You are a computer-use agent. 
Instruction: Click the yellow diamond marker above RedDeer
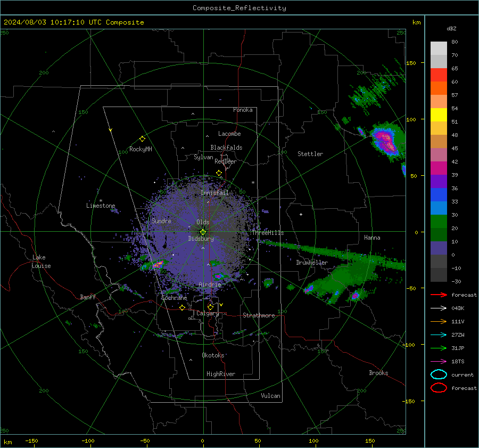(x=219, y=173)
